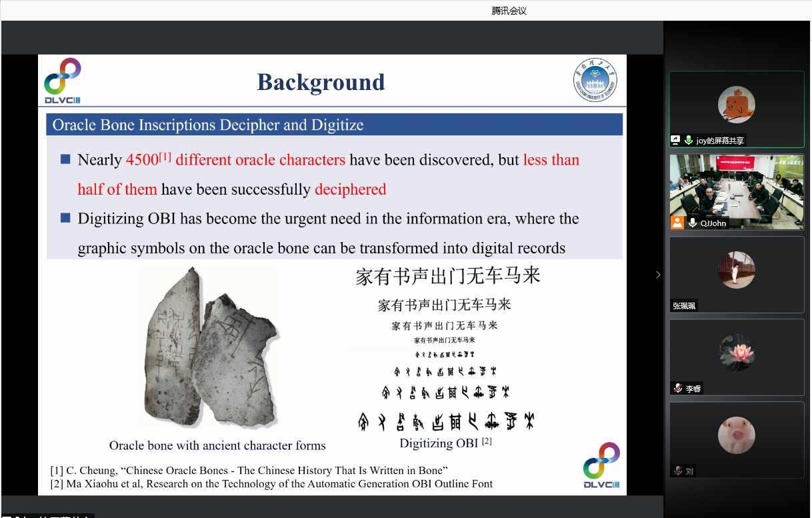
Task: Click the DLVC logo at slide top-left
Action: pyautogui.click(x=63, y=81)
